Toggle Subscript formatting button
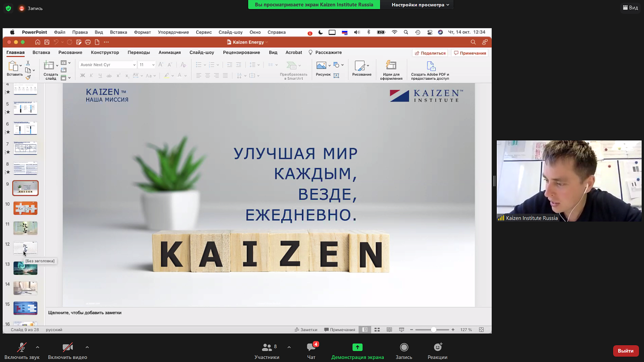Viewport: 644px width, 362px height. [x=127, y=75]
